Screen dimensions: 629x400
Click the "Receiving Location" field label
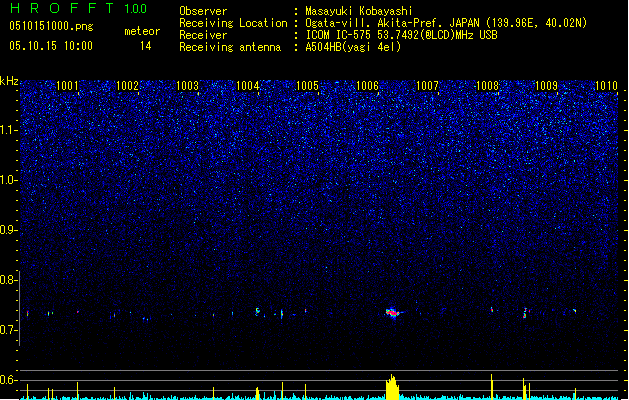(233, 23)
